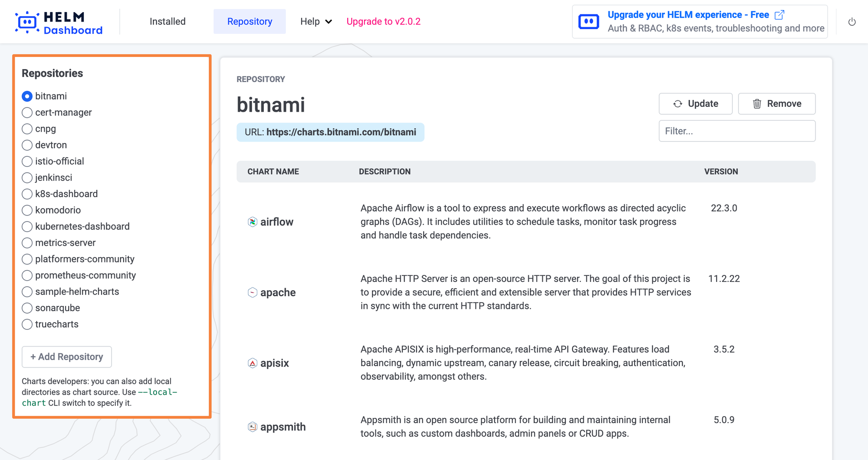Click the Apache Airflow description text
The height and width of the screenshot is (460, 868).
[x=523, y=222]
